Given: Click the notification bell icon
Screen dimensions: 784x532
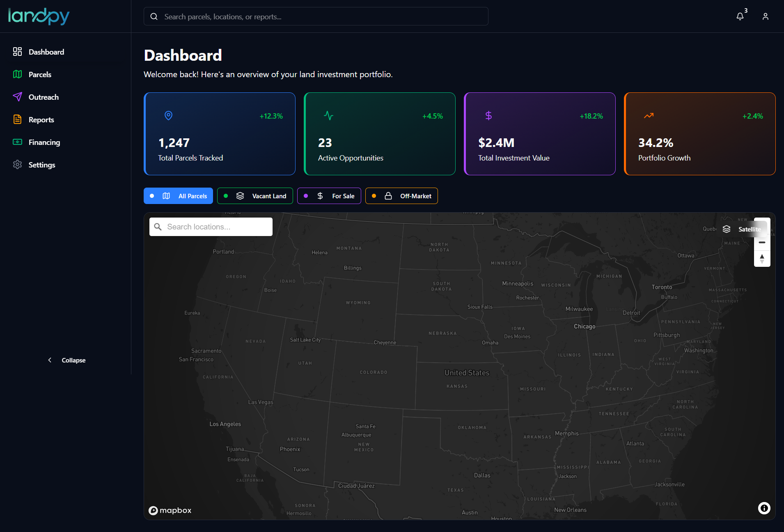Looking at the screenshot, I should (740, 16).
